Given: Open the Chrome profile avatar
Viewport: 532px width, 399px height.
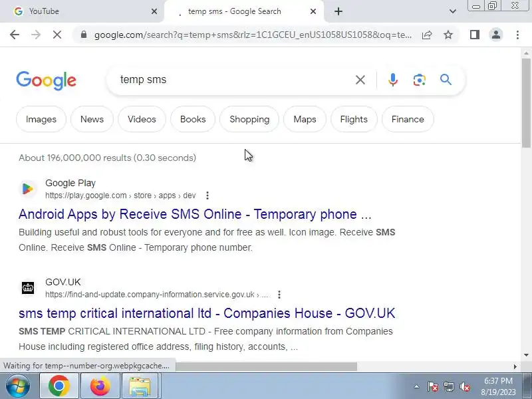Looking at the screenshot, I should coord(496,35).
